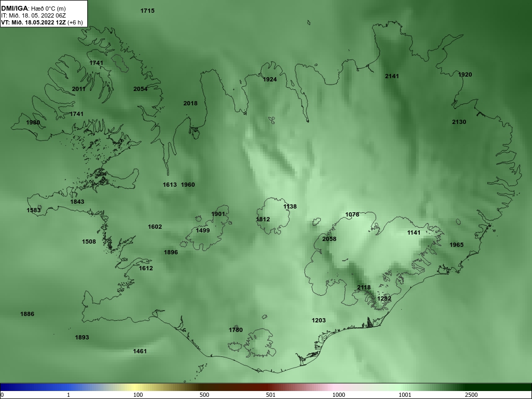Click the 1924 value label
This screenshot has height=399, width=532.
270,79
